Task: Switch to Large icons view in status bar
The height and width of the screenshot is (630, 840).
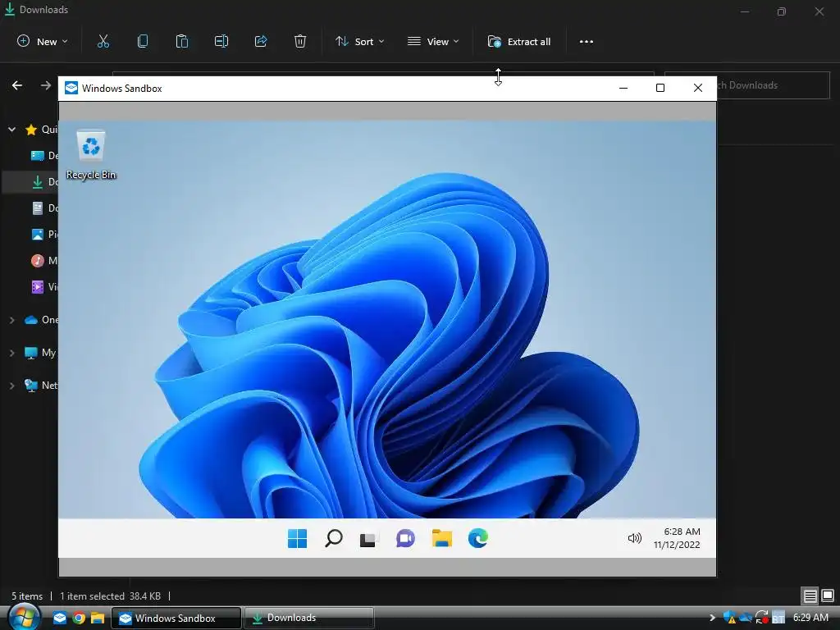Action: click(828, 596)
